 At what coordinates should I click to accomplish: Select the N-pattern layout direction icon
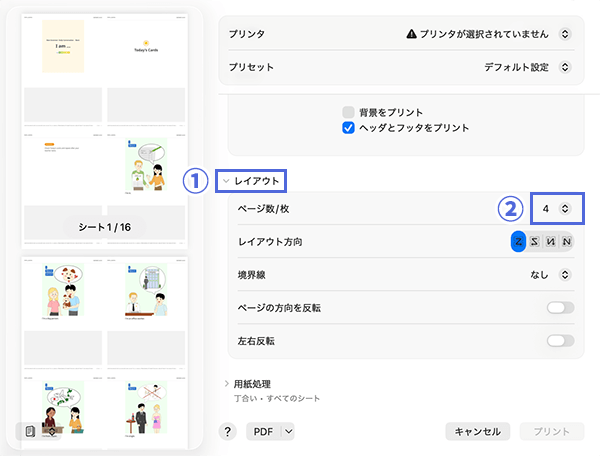click(x=567, y=241)
